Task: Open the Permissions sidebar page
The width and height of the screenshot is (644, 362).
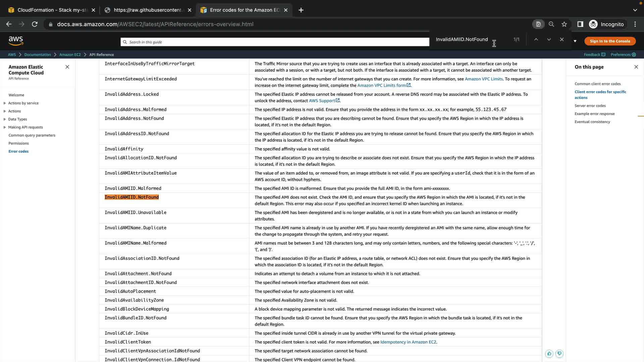Action: point(18,143)
